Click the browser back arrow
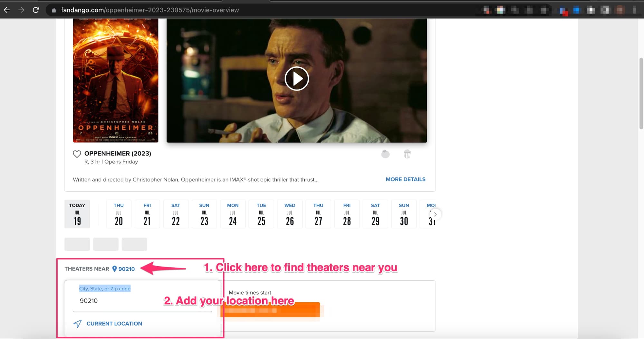This screenshot has width=644, height=339. point(7,10)
